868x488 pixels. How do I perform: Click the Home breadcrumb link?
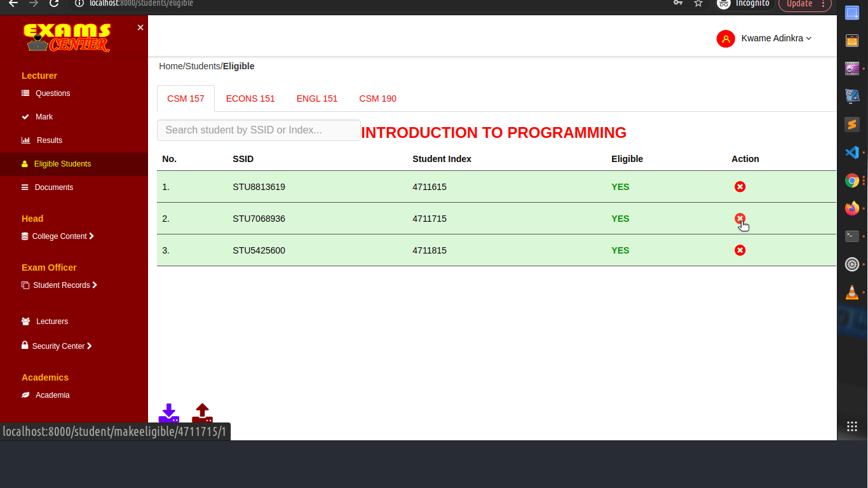click(170, 66)
